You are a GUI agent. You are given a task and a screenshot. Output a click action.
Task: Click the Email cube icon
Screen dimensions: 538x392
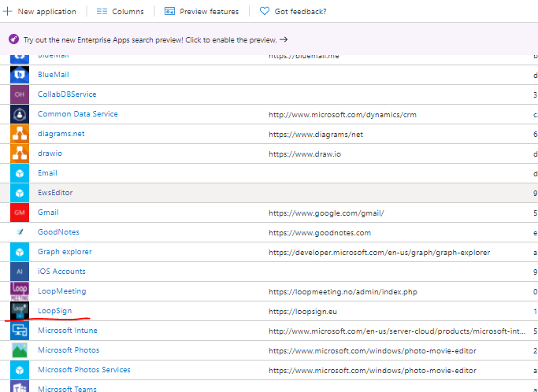[x=20, y=173]
